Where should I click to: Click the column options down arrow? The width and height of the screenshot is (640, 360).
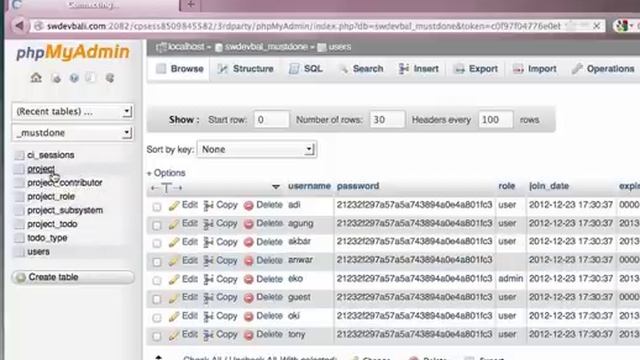click(x=276, y=187)
